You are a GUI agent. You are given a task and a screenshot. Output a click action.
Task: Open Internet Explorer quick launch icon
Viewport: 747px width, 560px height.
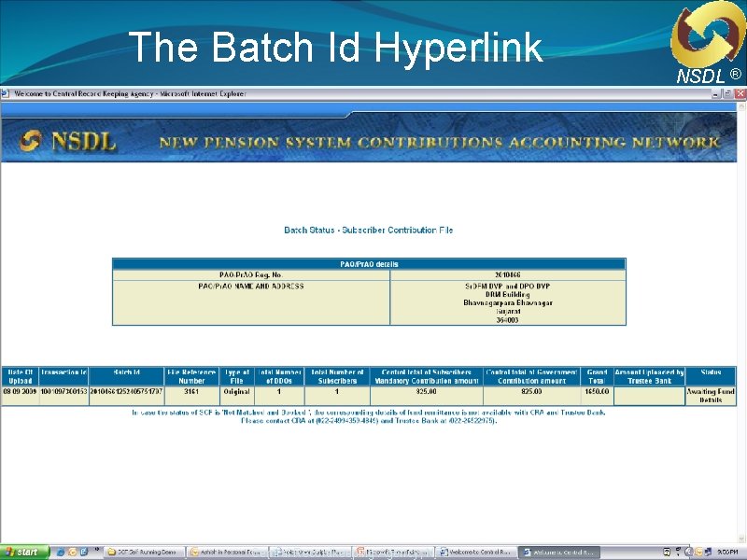pos(61,552)
